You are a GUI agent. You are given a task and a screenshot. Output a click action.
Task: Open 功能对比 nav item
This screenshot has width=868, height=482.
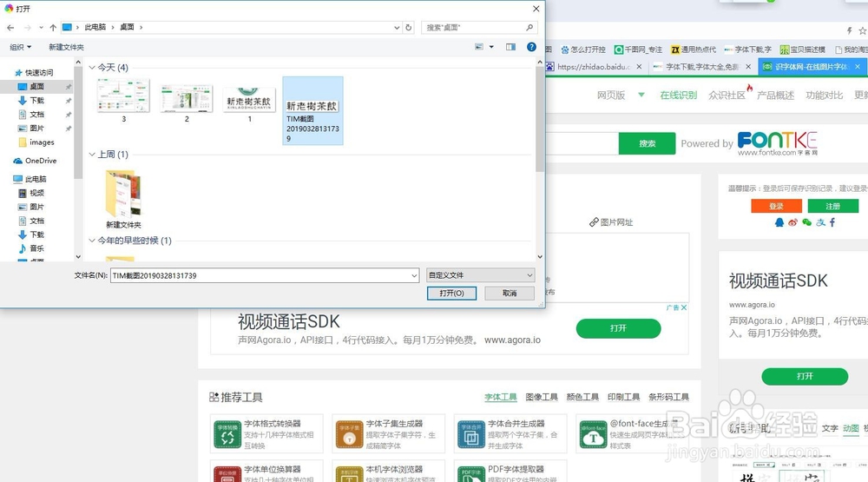point(825,96)
